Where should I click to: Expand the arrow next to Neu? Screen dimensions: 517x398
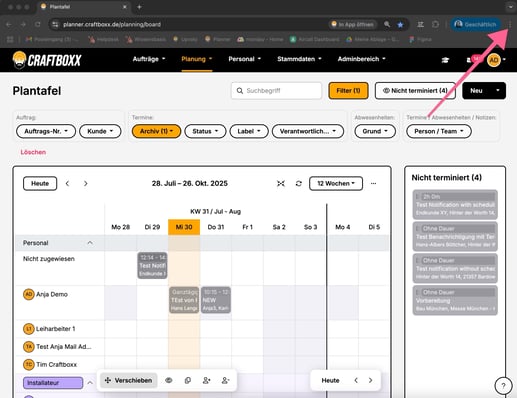tap(498, 91)
